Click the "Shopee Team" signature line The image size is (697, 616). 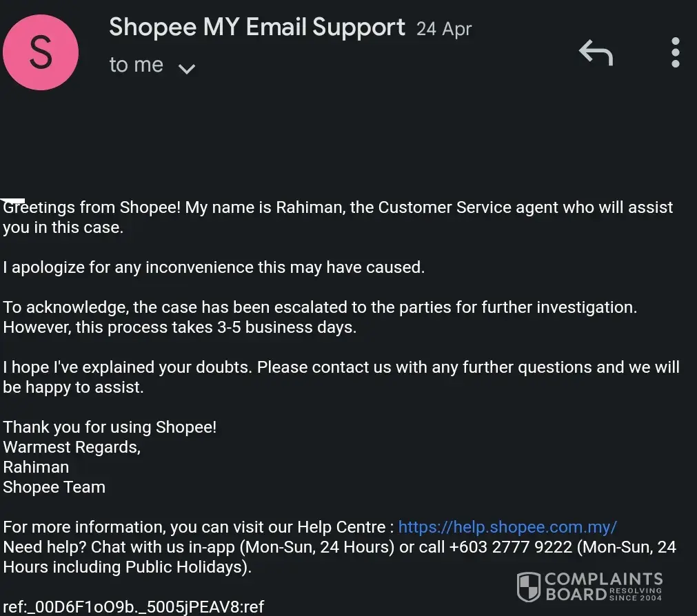(x=54, y=487)
